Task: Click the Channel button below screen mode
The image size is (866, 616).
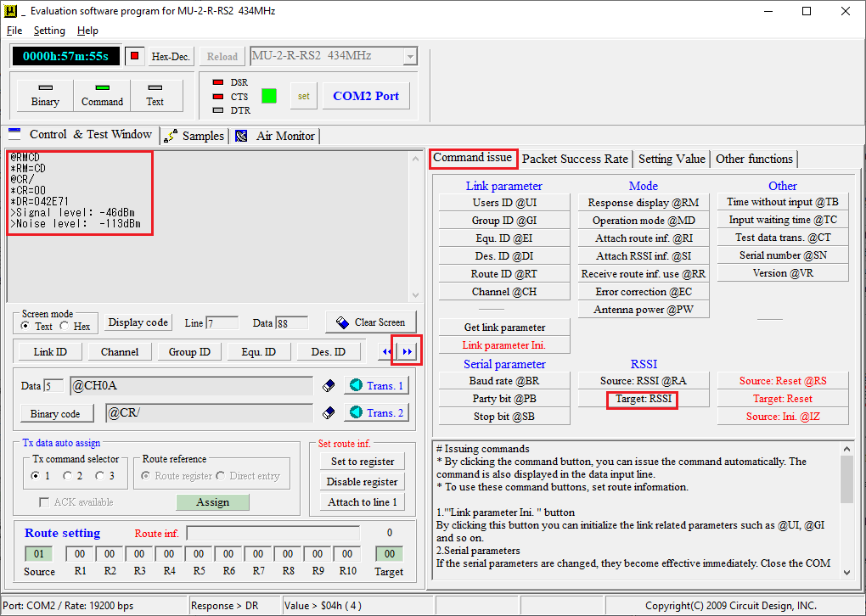Action: tap(120, 351)
